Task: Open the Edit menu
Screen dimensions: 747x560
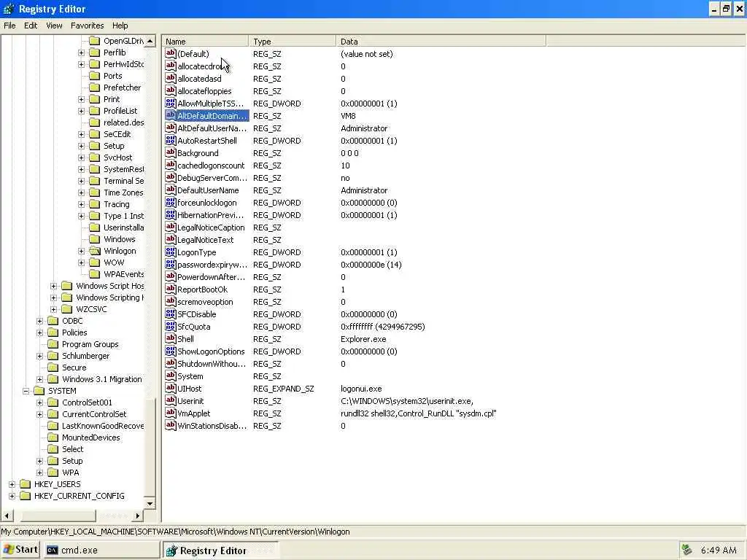Action: click(x=31, y=26)
